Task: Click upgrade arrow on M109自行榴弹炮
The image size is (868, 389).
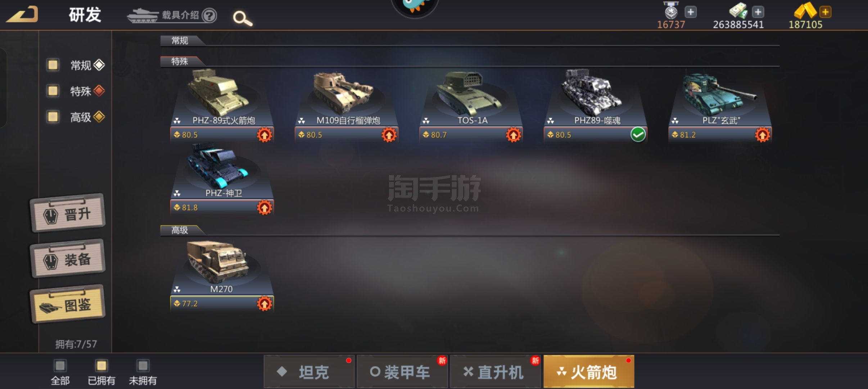Action: [389, 135]
